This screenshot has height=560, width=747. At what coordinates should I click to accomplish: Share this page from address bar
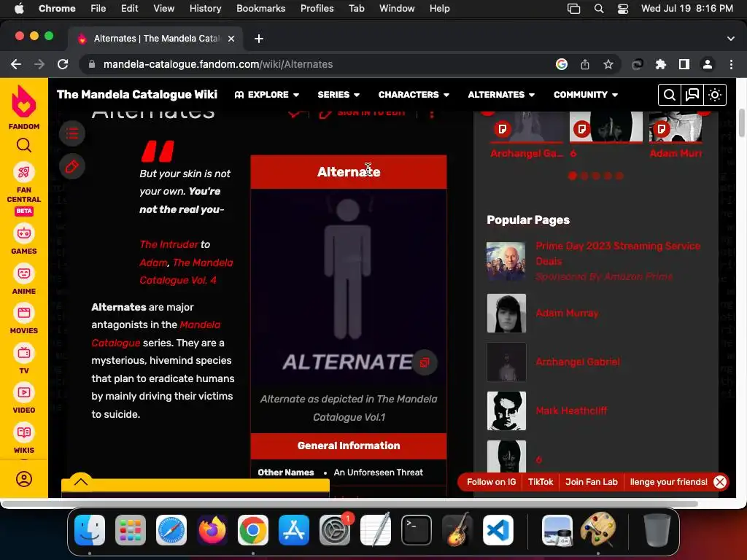(x=585, y=64)
